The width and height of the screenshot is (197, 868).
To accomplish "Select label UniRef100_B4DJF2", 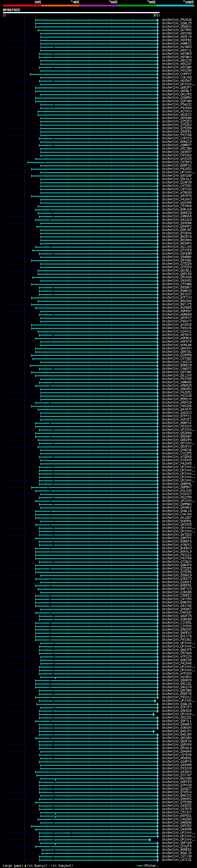I will (x=177, y=731).
